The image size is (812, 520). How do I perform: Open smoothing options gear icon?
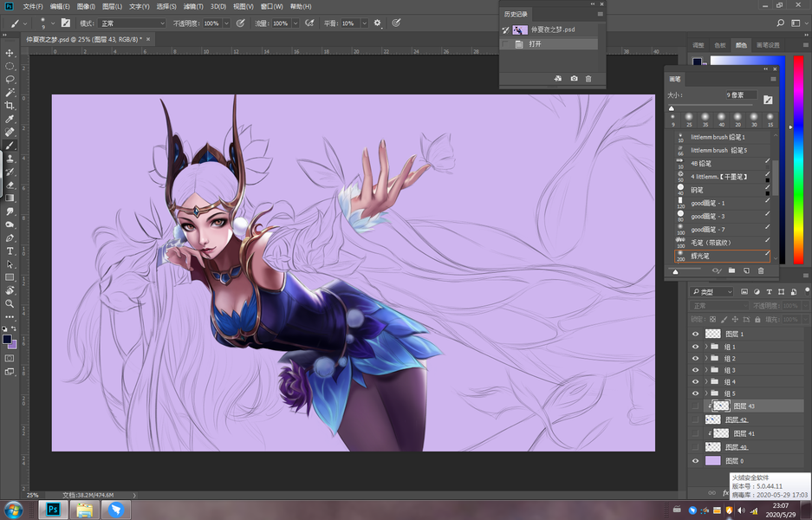pyautogui.click(x=378, y=23)
